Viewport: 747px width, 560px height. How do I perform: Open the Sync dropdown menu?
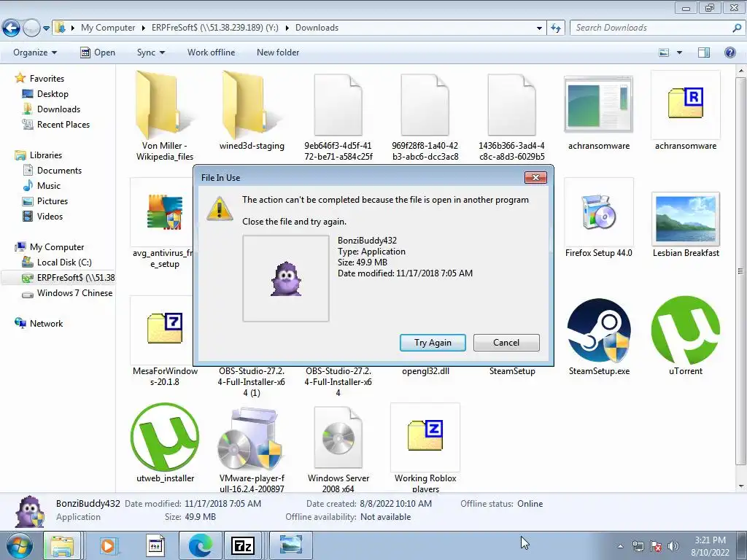[x=150, y=52]
